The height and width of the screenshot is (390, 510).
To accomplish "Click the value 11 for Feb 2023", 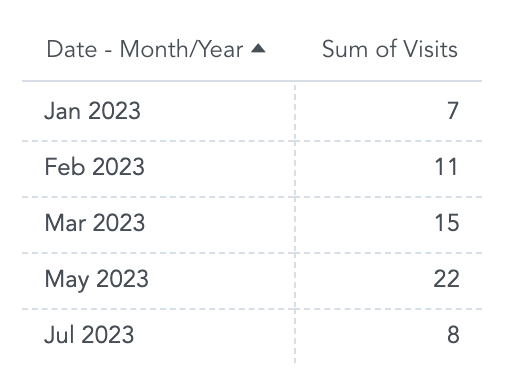I will pos(446,167).
